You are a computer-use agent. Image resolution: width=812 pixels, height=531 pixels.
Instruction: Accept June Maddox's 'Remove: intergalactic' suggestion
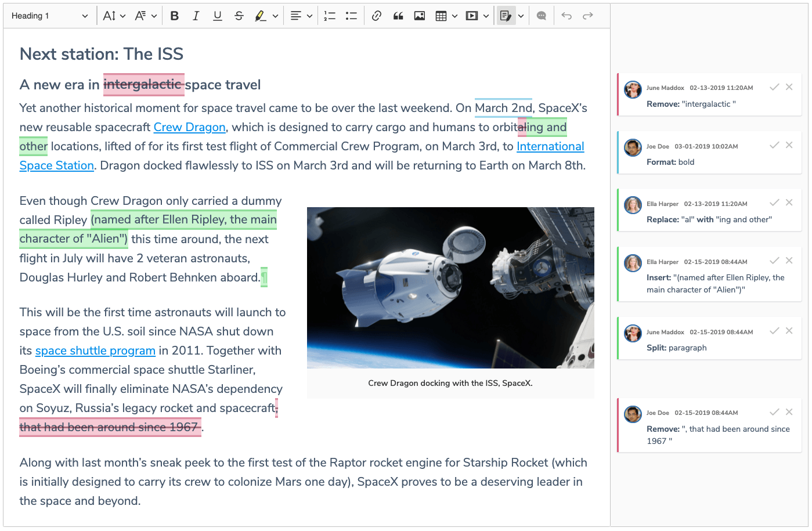pos(774,87)
